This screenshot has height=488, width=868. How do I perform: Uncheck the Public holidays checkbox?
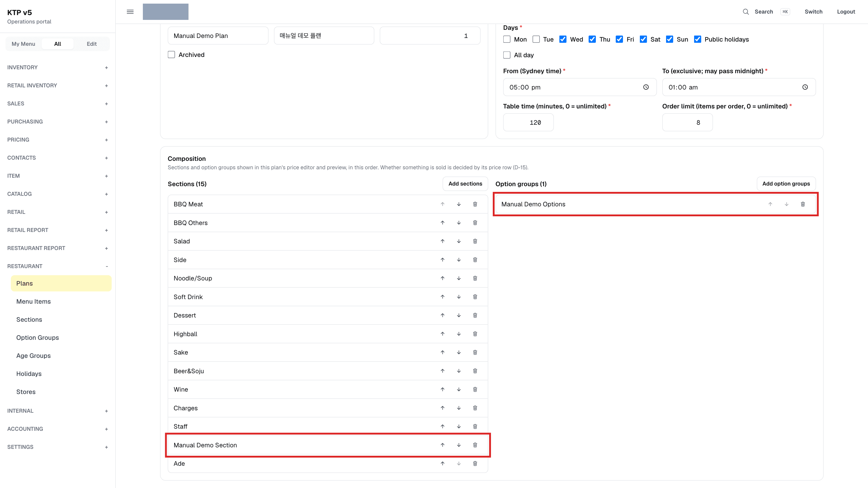click(x=697, y=39)
